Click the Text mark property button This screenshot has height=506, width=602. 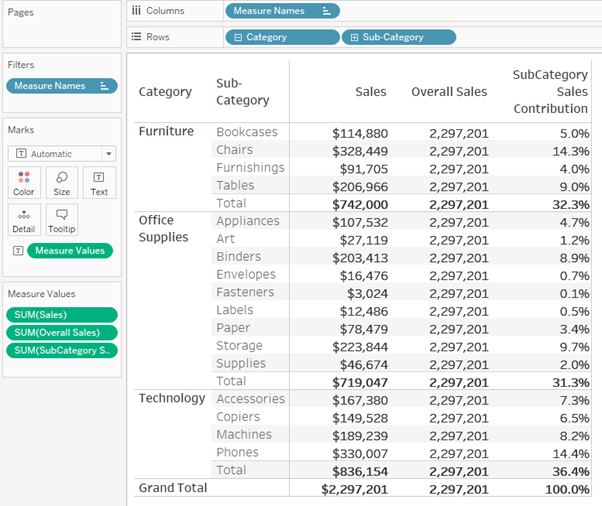click(99, 182)
